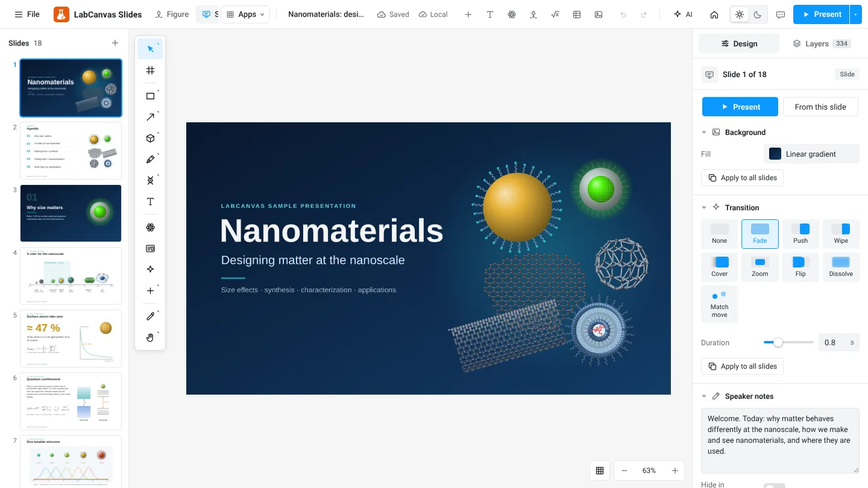This screenshot has height=488, width=868.
Task: Click Apply to all slides under Duration
Action: point(742,366)
